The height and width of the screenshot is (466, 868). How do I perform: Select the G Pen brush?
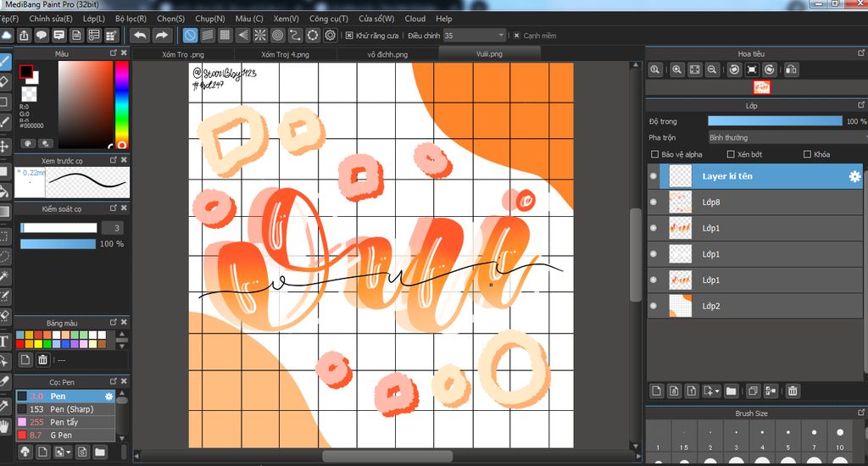65,435
